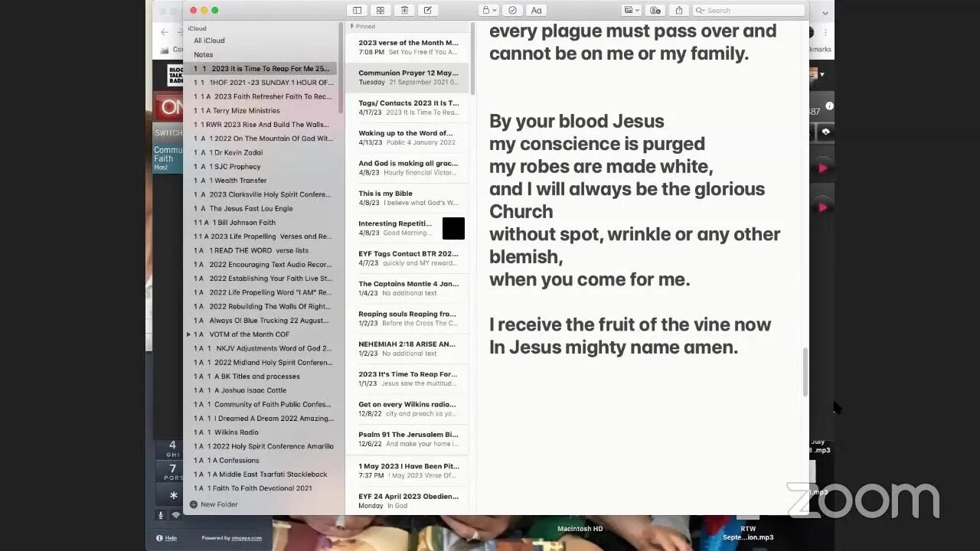Select the Communion Prayer 12 May note
The image size is (980, 551).
[x=408, y=77]
